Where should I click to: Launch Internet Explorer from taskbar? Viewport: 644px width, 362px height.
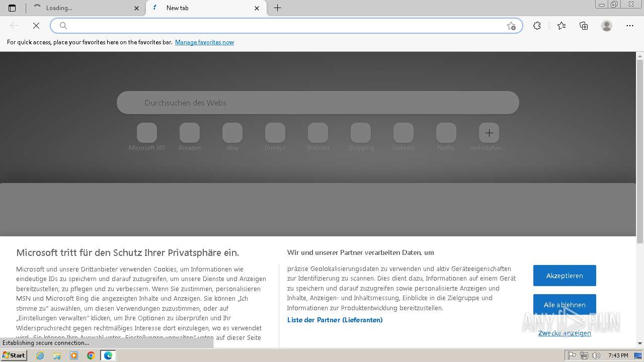[40, 355]
